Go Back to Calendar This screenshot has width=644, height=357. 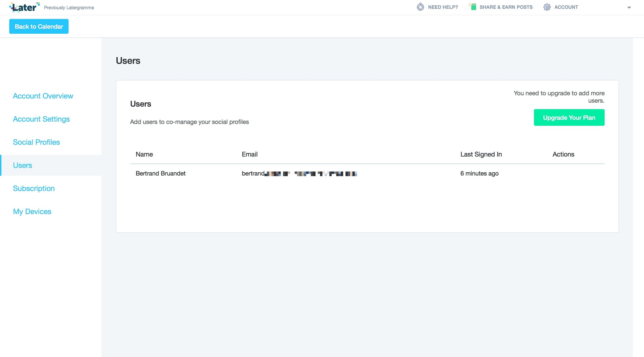click(x=39, y=26)
